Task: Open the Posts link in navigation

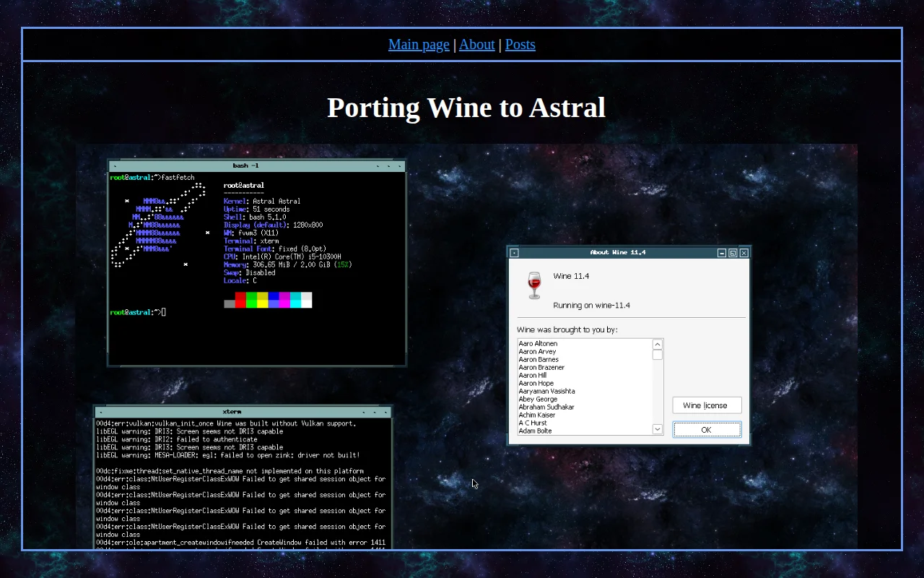Action: [520, 44]
